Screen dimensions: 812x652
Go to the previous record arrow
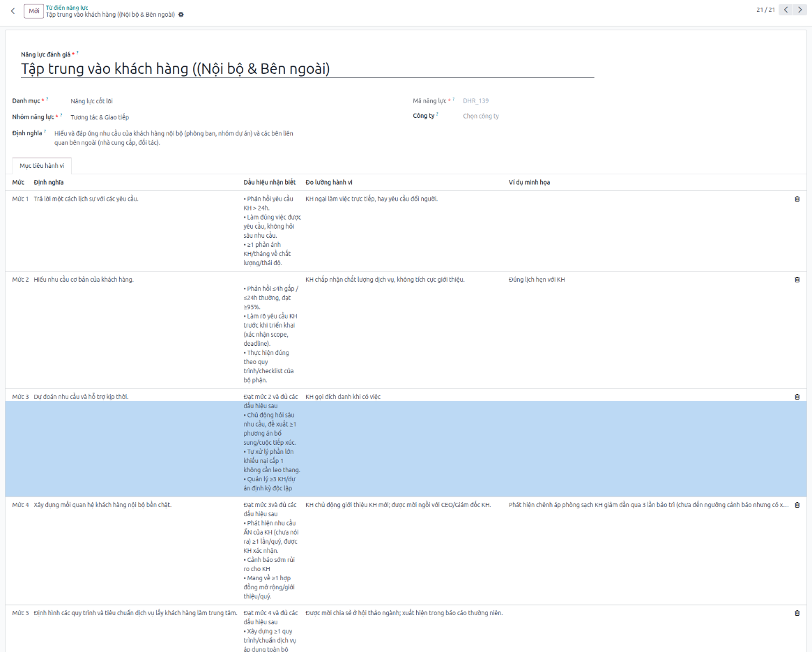pyautogui.click(x=786, y=9)
